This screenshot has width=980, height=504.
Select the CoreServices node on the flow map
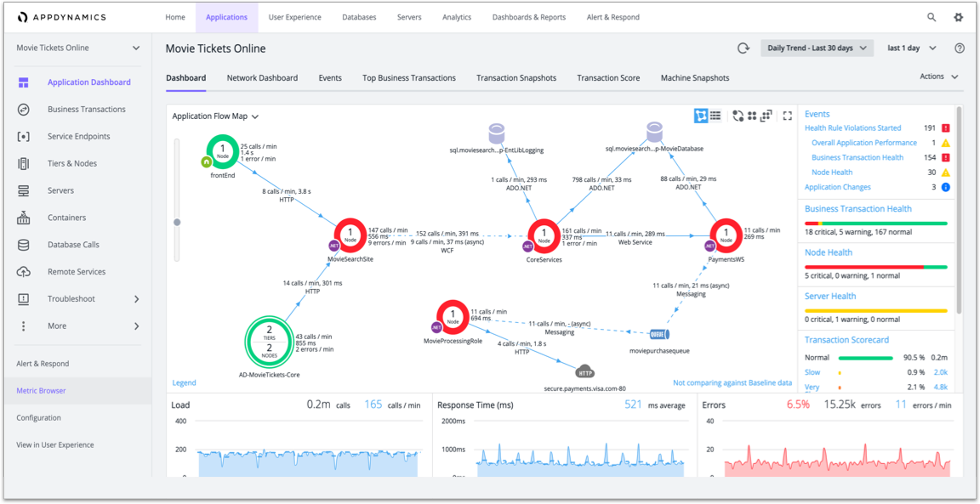544,235
